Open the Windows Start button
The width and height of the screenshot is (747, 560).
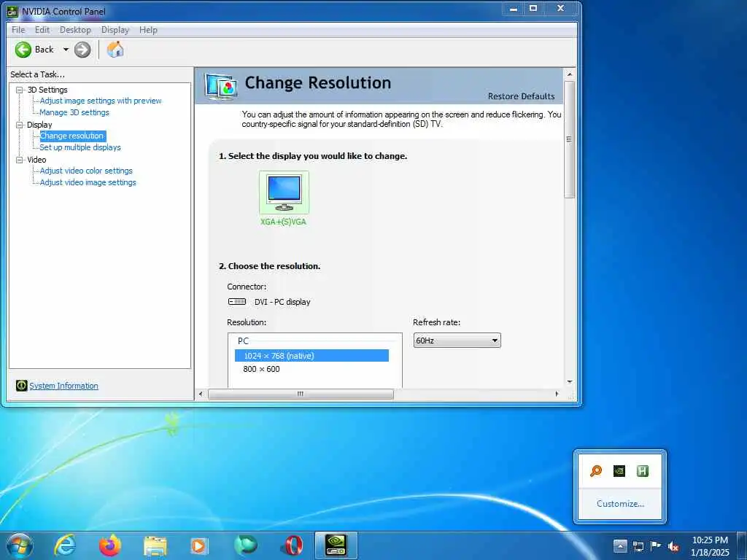point(20,545)
